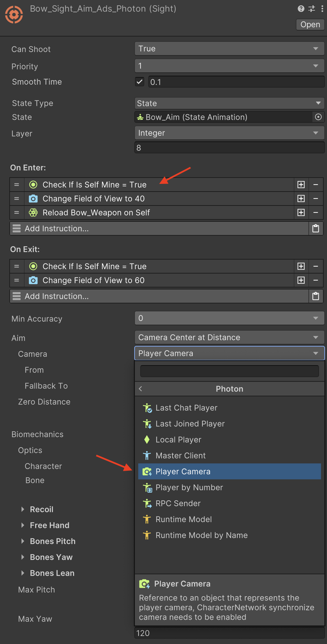Paste instruction using On Enter clipboard icon
Image resolution: width=327 pixels, height=644 pixels.
[315, 229]
